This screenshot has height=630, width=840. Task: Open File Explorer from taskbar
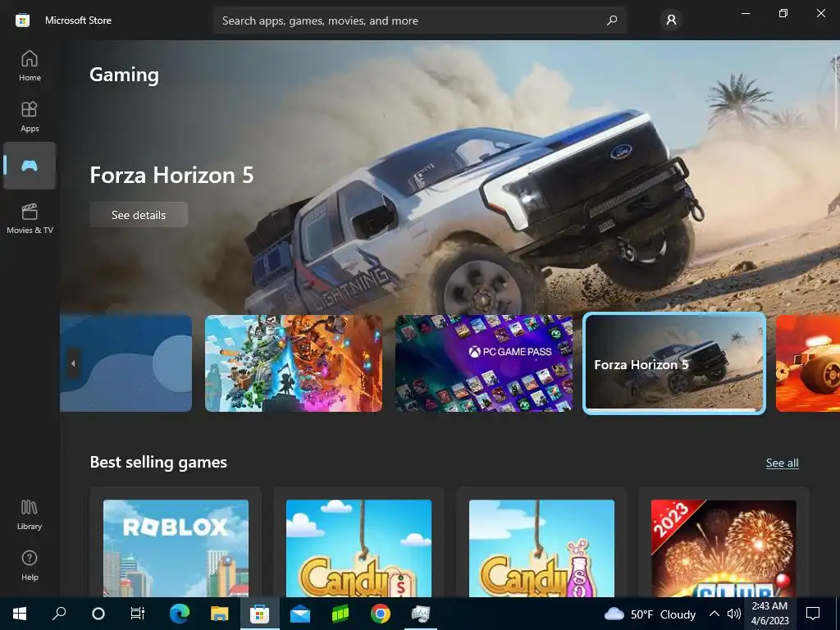pos(219,614)
